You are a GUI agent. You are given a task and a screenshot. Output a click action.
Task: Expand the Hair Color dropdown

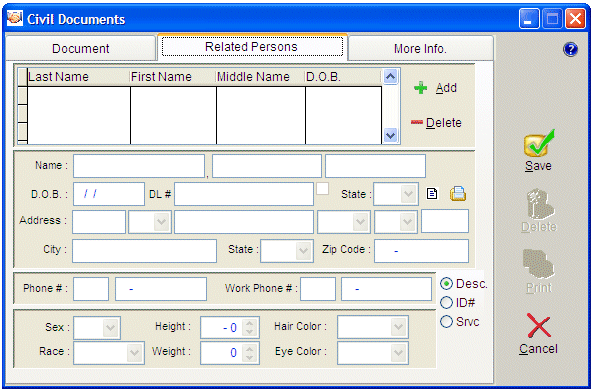(x=399, y=327)
